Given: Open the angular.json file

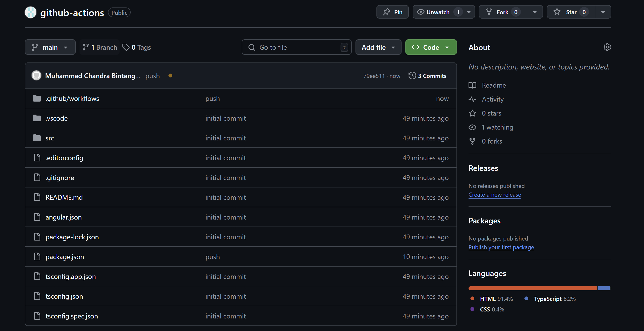Looking at the screenshot, I should (63, 217).
